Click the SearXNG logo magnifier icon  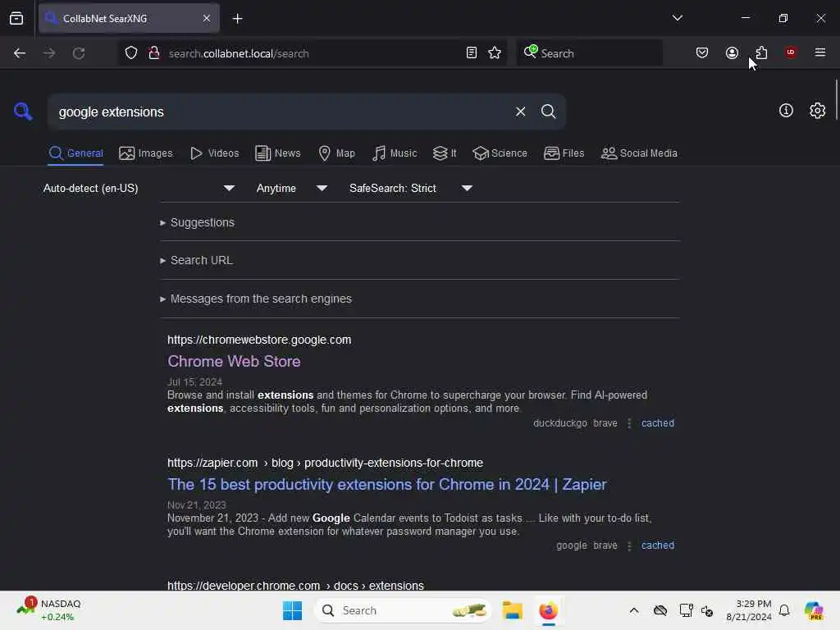(x=23, y=112)
